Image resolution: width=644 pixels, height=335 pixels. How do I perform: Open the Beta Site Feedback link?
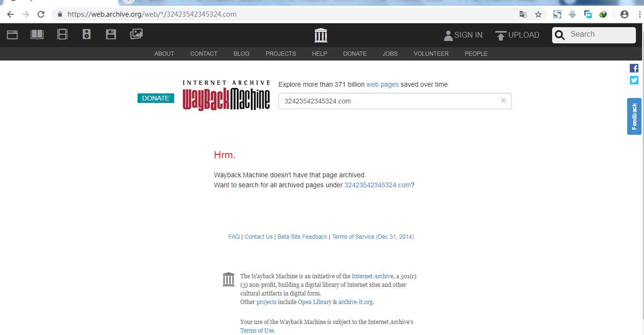pyautogui.click(x=302, y=237)
